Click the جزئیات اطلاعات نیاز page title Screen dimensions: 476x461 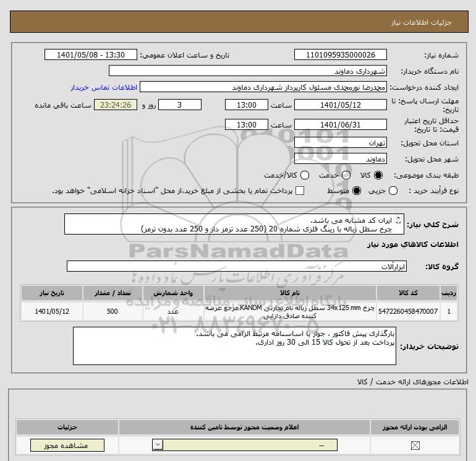421,22
